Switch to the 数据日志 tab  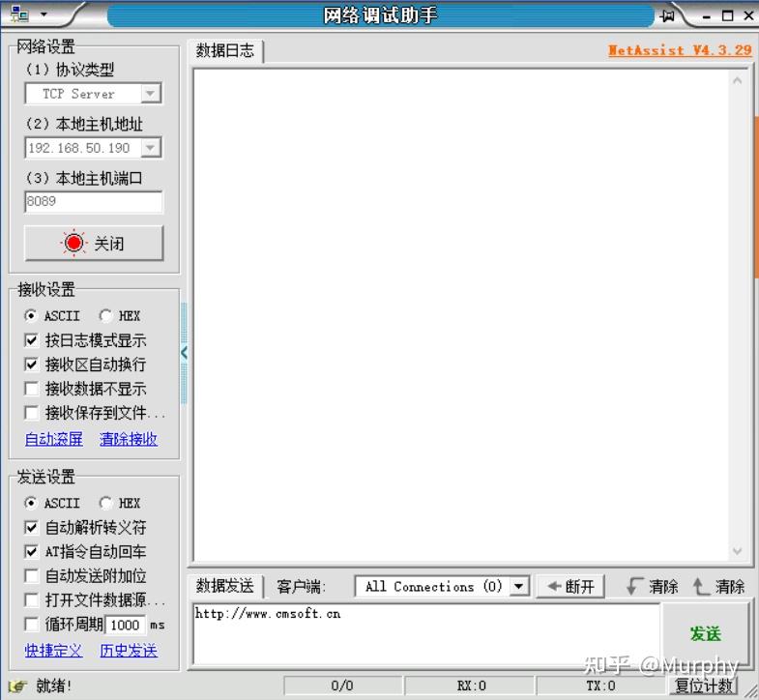point(225,50)
